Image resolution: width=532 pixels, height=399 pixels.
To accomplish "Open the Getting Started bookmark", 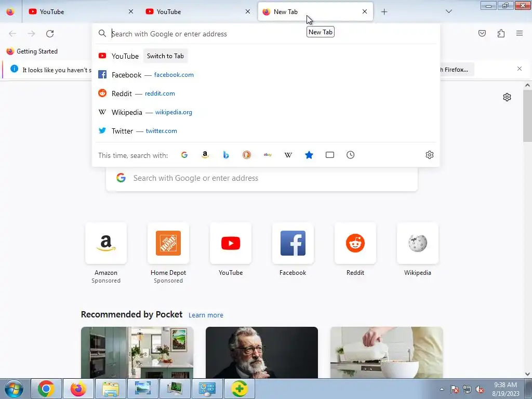I will tap(32, 51).
